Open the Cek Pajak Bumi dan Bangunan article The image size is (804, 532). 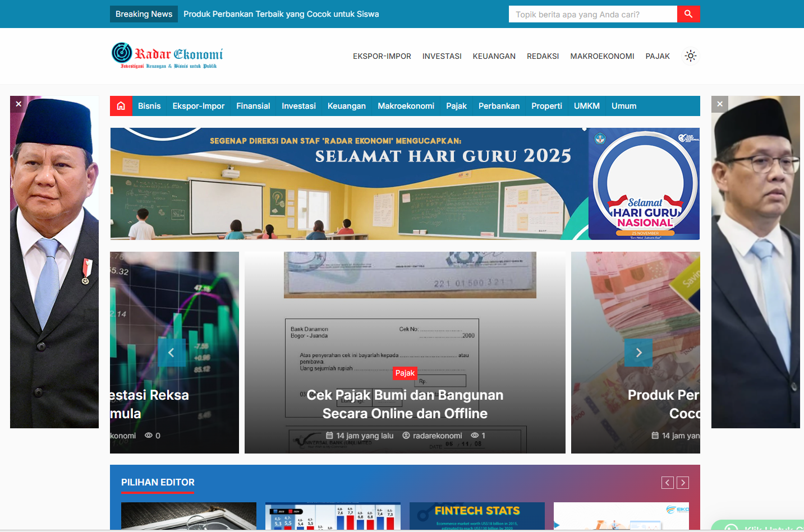click(405, 404)
